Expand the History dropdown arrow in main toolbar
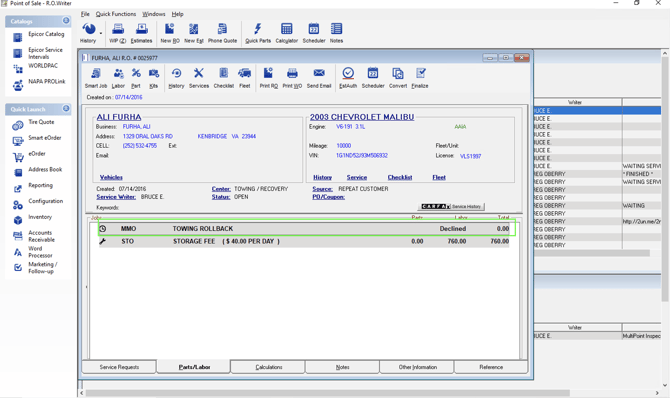 [101, 33]
